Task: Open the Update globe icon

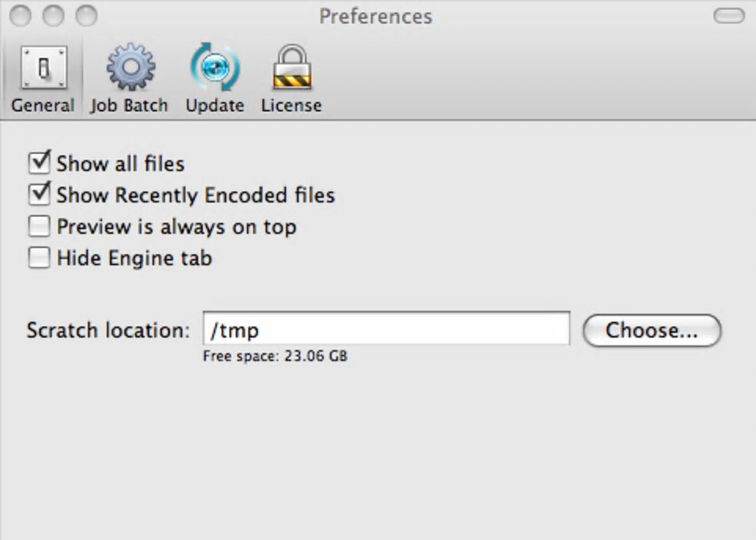Action: point(215,68)
